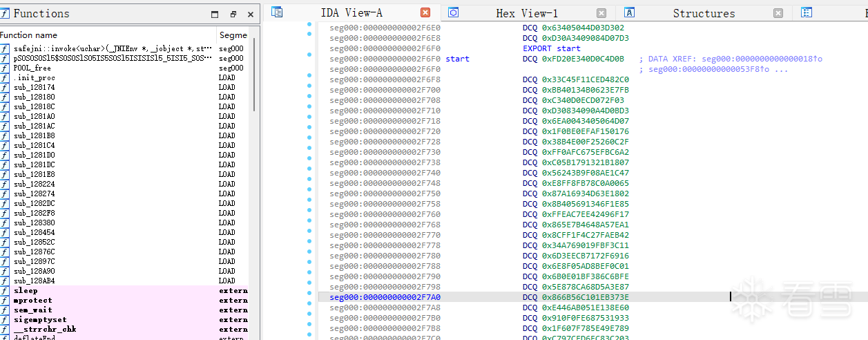Screen dimensions: 868x340
Task: Switch to the Structures tab
Action: [704, 13]
